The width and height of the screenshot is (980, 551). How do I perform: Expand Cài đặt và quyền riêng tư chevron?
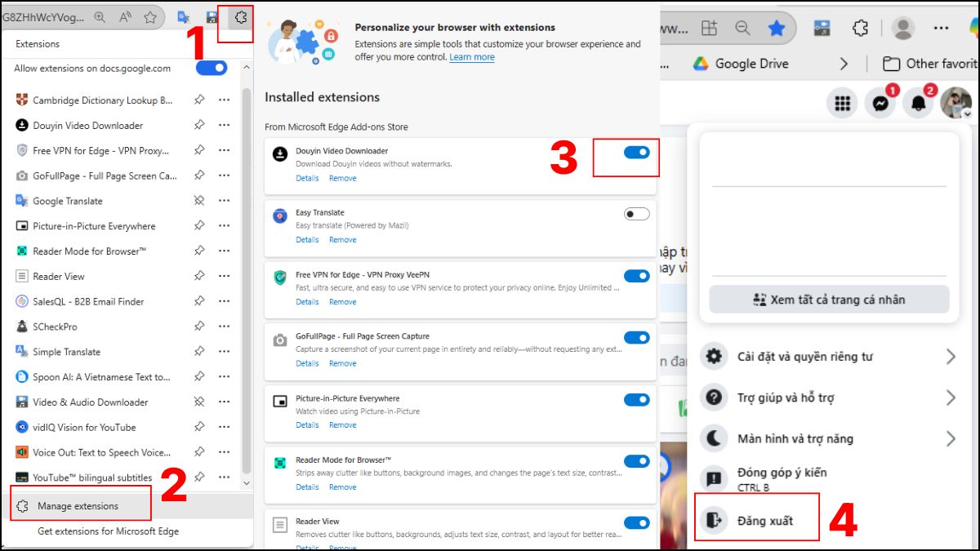click(x=951, y=357)
